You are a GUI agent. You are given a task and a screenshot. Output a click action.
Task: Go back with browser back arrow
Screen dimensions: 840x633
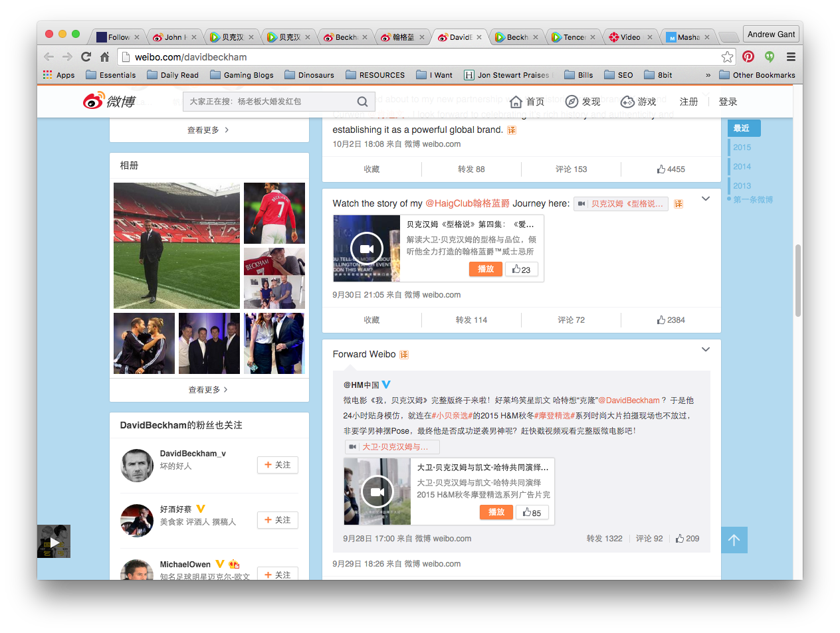point(49,56)
